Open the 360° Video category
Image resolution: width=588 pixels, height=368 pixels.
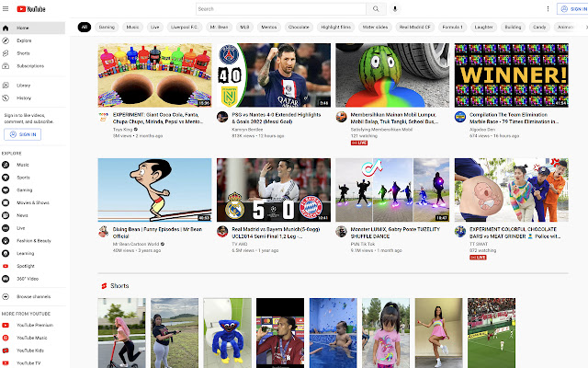(x=33, y=279)
